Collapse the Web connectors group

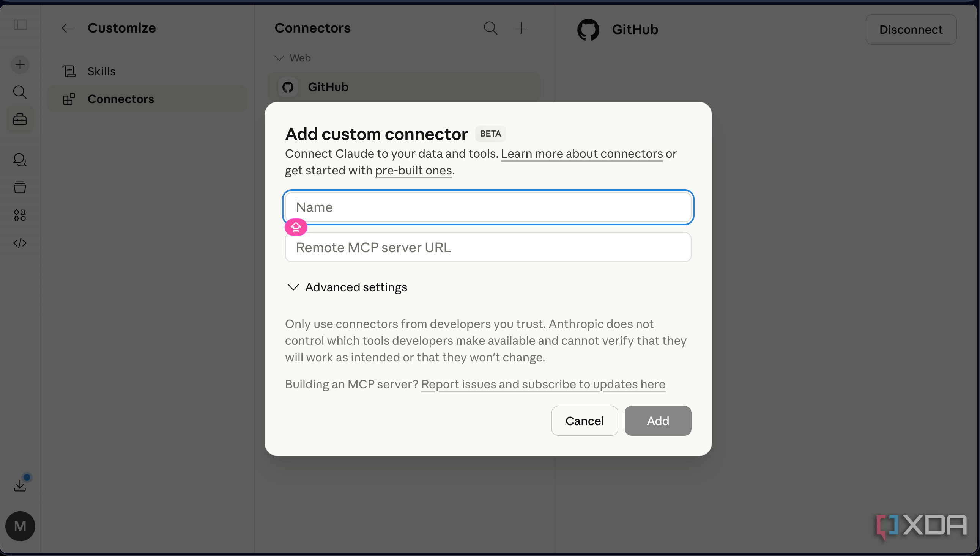(293, 58)
